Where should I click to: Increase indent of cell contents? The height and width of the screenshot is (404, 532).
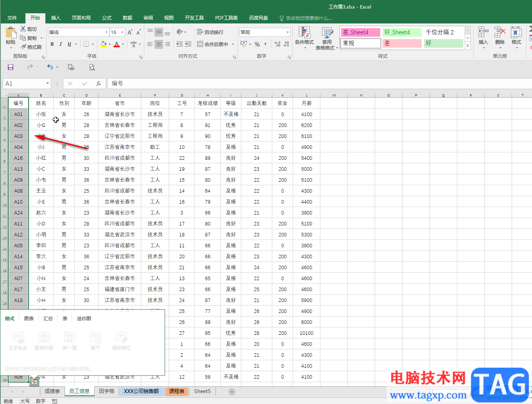(188, 44)
